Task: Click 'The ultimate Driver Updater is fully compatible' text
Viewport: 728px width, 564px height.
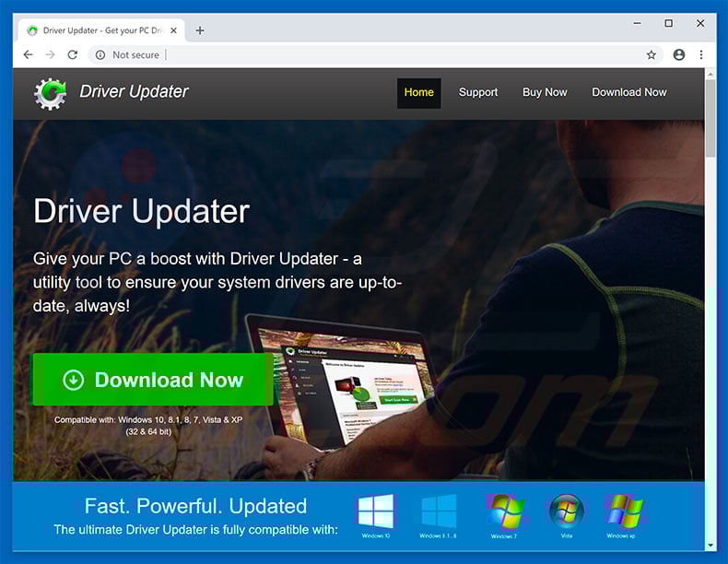Action: pos(195,530)
